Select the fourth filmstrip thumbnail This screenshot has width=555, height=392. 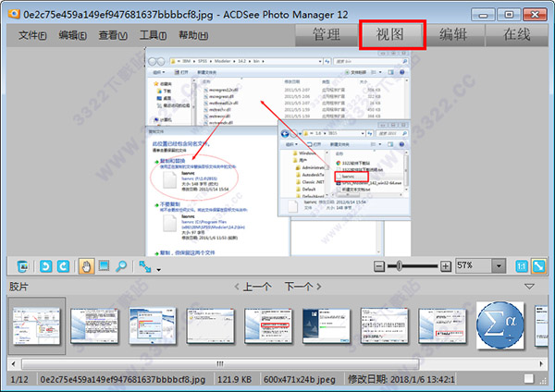(210, 325)
